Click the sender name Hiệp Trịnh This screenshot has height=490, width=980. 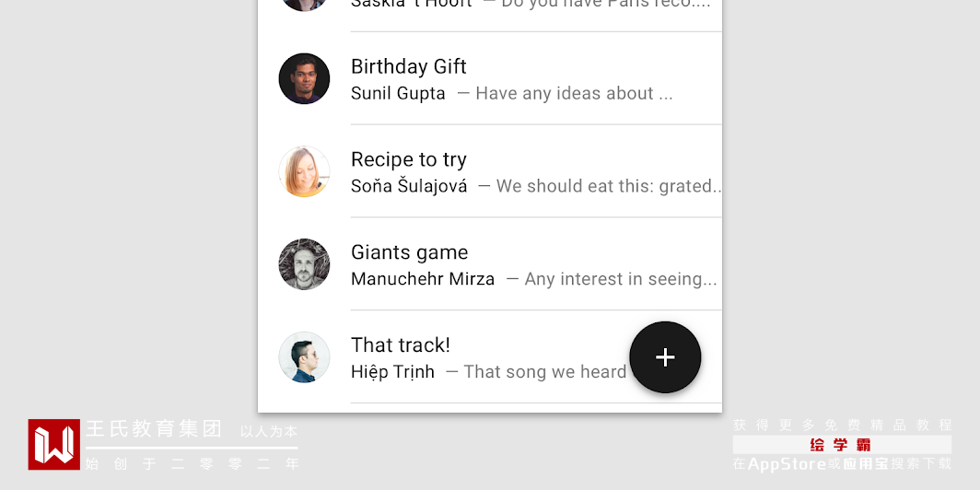[x=392, y=372]
